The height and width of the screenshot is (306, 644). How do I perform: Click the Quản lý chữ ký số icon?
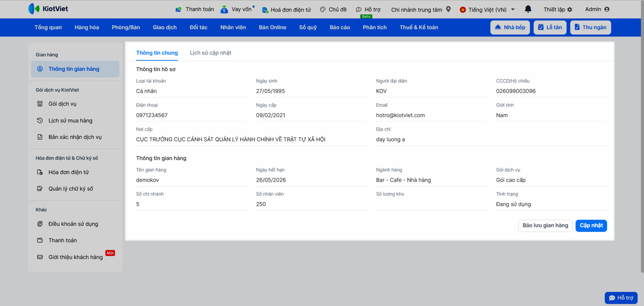point(40,189)
